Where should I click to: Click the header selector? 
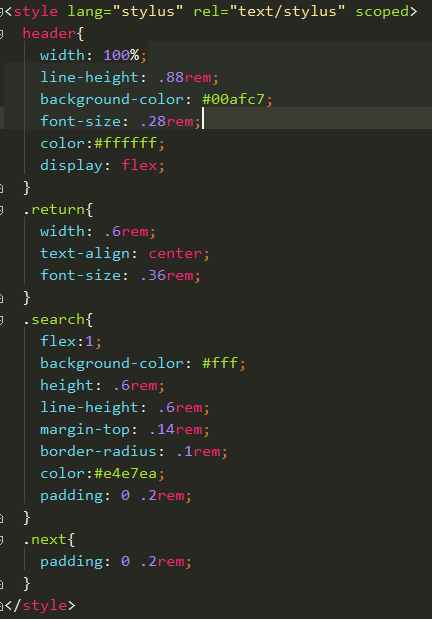point(49,34)
